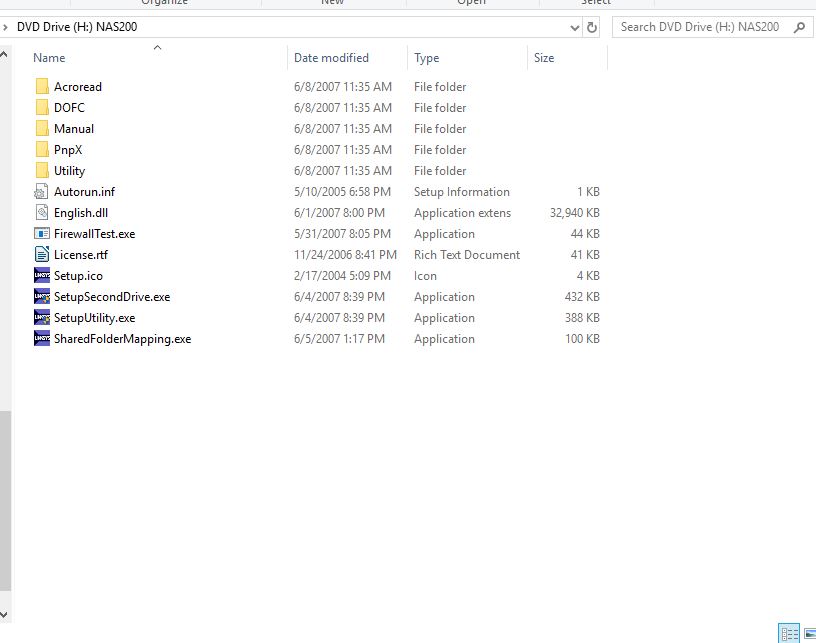816x643 pixels.
Task: Expand the path chevron before DVD Drive
Action: 6,27
